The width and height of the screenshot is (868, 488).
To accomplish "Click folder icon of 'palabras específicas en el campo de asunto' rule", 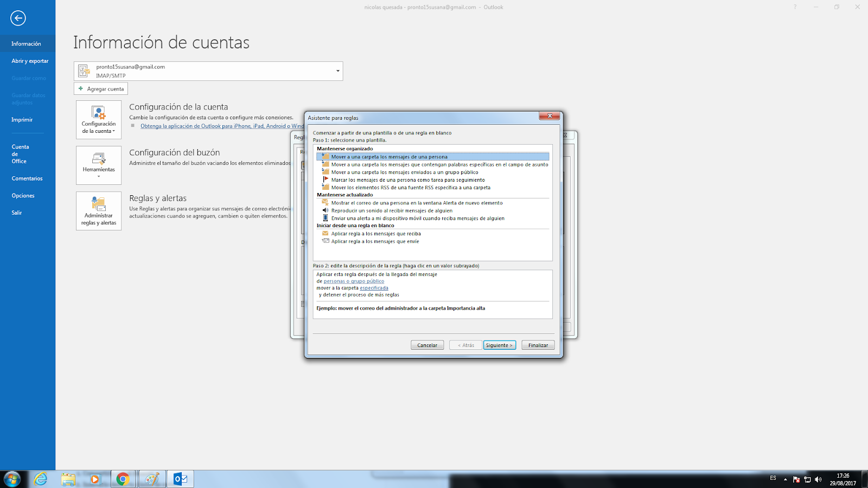I will point(325,164).
